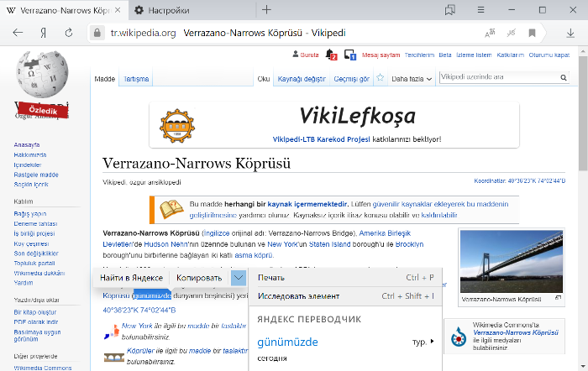Open Rastgele madde sidebar link
The image size is (588, 371).
(36, 175)
